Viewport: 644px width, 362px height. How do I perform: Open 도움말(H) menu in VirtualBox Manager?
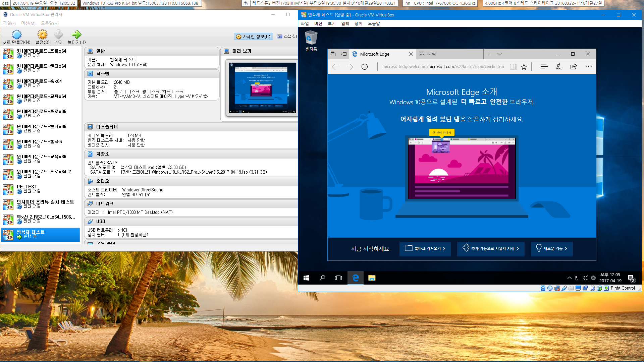click(50, 23)
